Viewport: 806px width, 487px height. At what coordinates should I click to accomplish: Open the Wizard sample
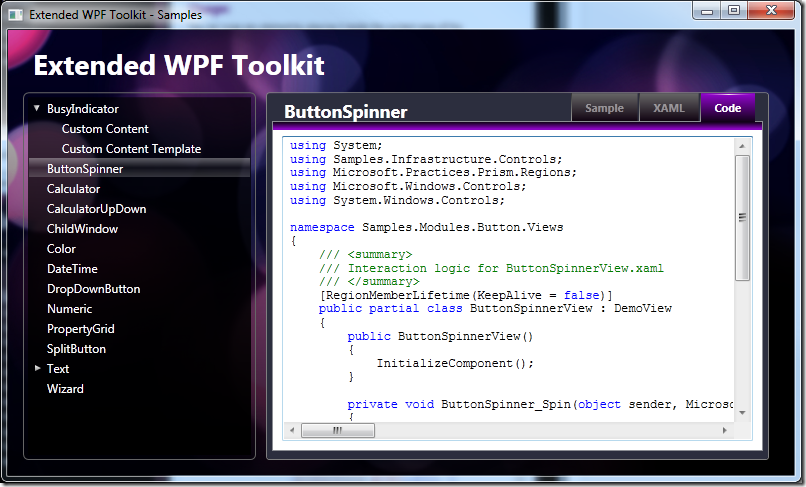(65, 389)
